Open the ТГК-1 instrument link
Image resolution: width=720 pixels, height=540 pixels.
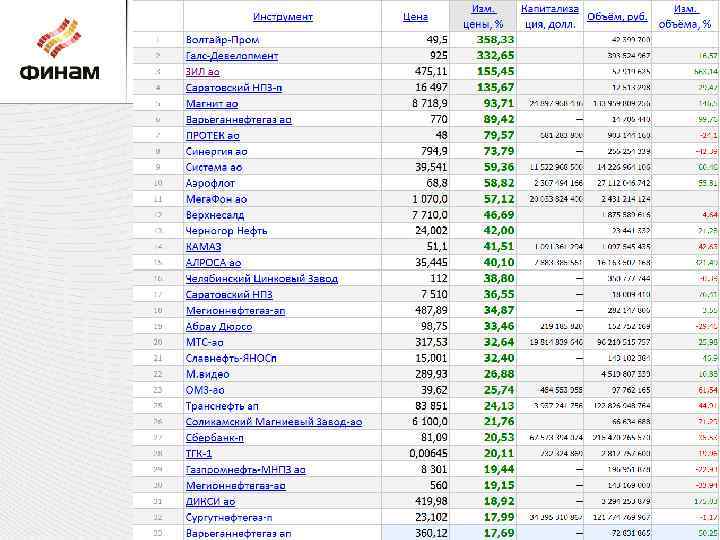(199, 454)
